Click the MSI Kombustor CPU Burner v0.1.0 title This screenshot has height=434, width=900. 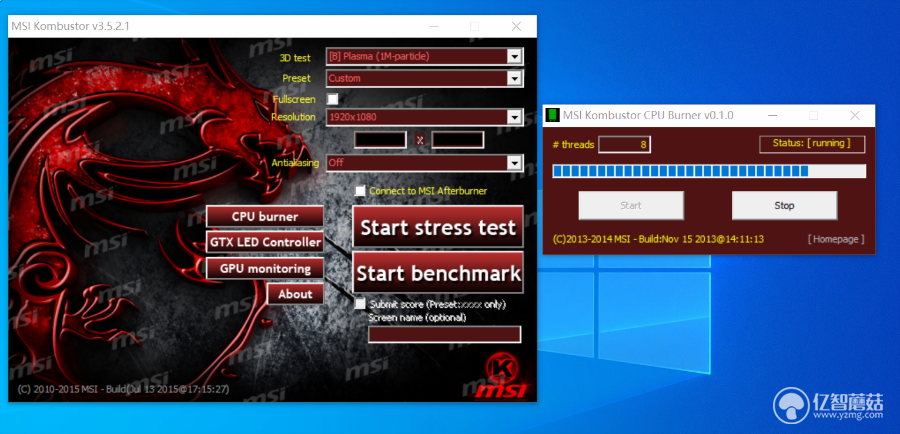pos(648,115)
